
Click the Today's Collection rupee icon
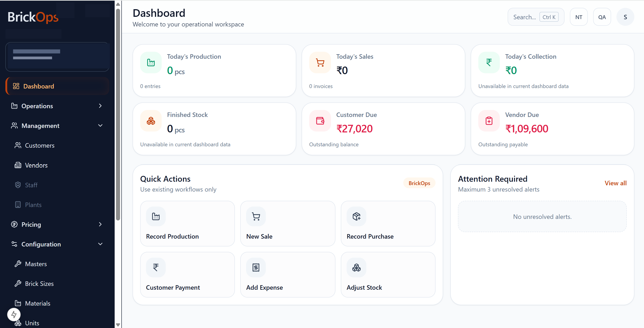click(489, 63)
